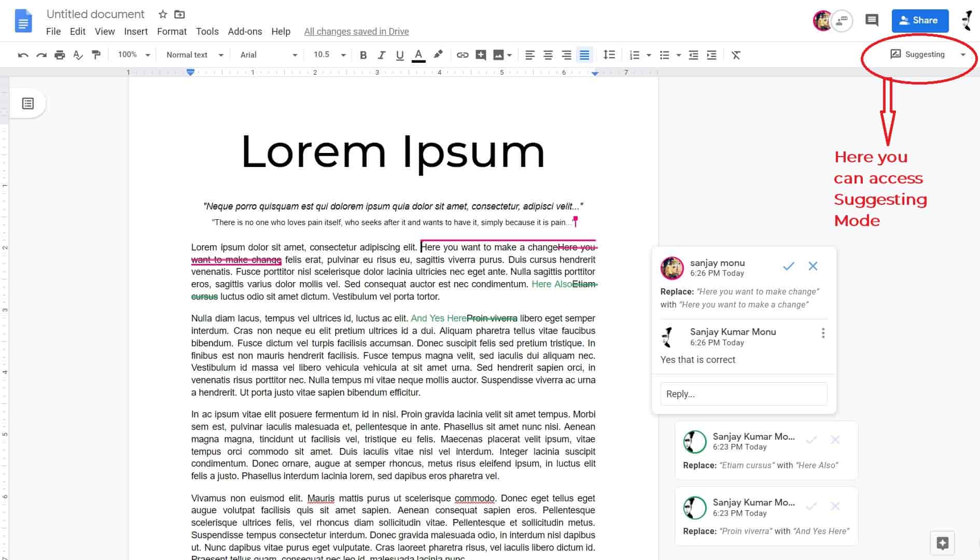Open the highlight color pen
980x560 pixels.
(x=438, y=54)
